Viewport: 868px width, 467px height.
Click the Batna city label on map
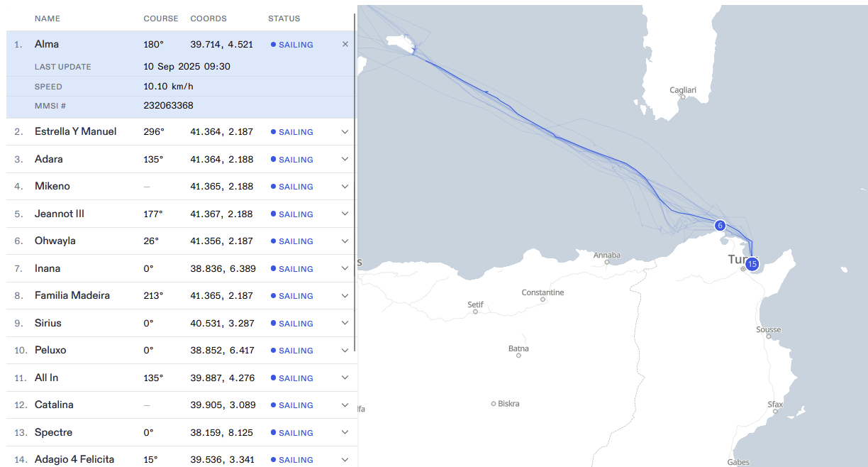[x=518, y=348]
